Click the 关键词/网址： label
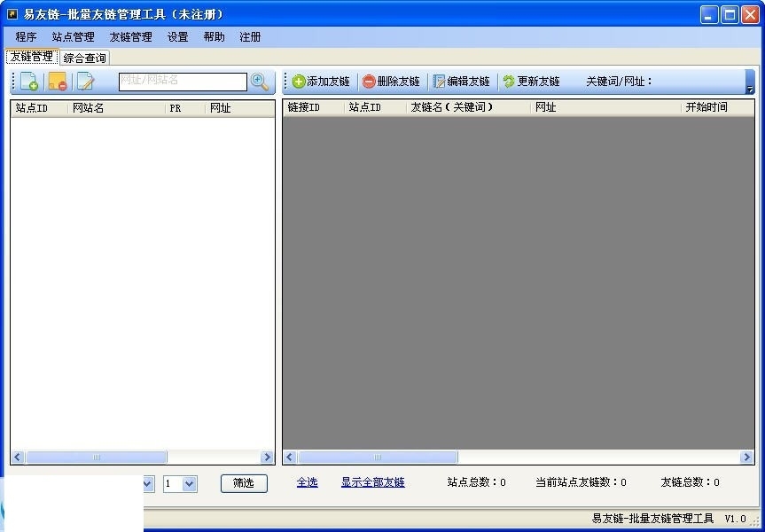The image size is (765, 532). 619,82
